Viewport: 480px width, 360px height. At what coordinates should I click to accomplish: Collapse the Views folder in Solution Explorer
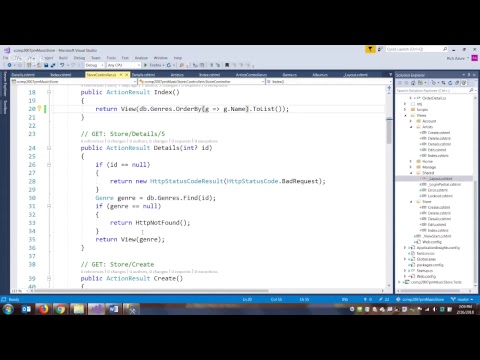point(406,115)
